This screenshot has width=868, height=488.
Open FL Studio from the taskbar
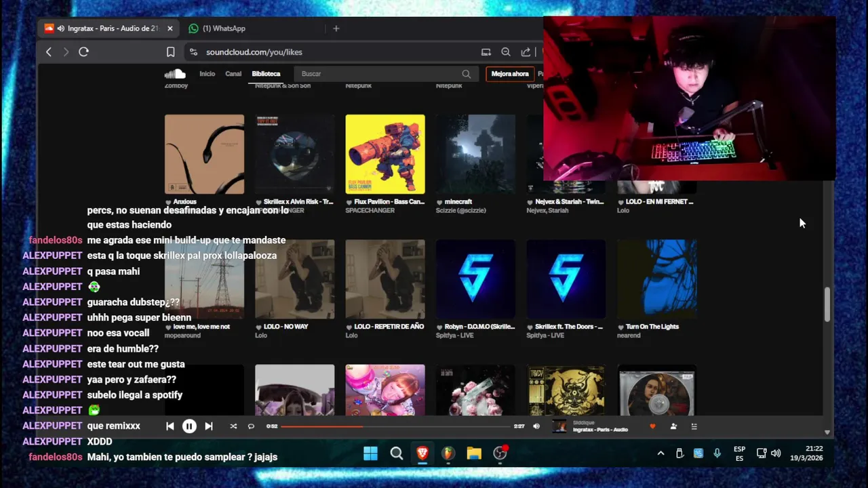448,453
